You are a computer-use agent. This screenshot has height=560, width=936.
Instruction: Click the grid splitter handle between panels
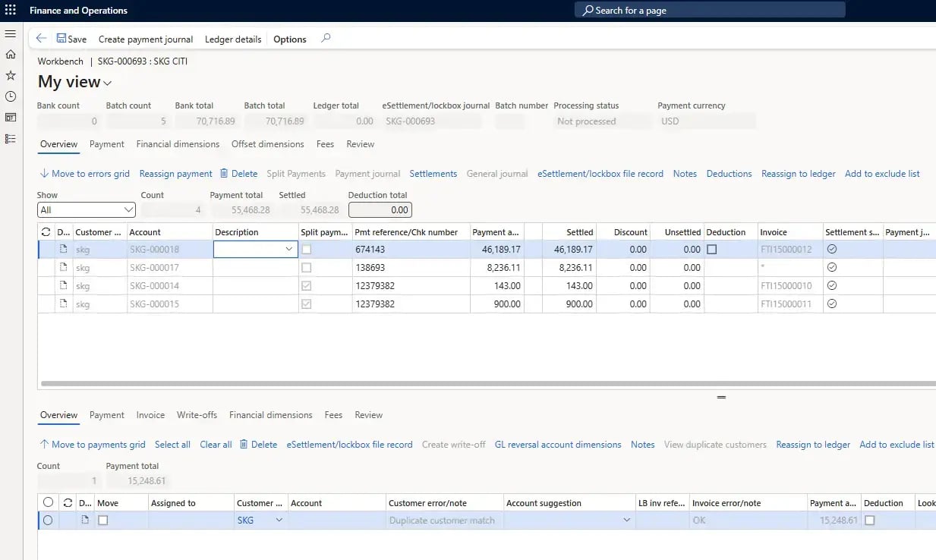point(721,396)
